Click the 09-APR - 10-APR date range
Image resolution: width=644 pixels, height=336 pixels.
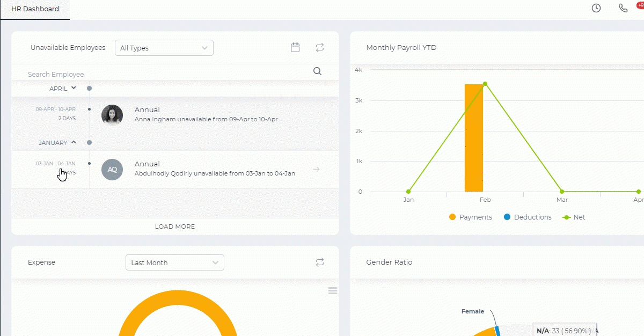coord(56,109)
